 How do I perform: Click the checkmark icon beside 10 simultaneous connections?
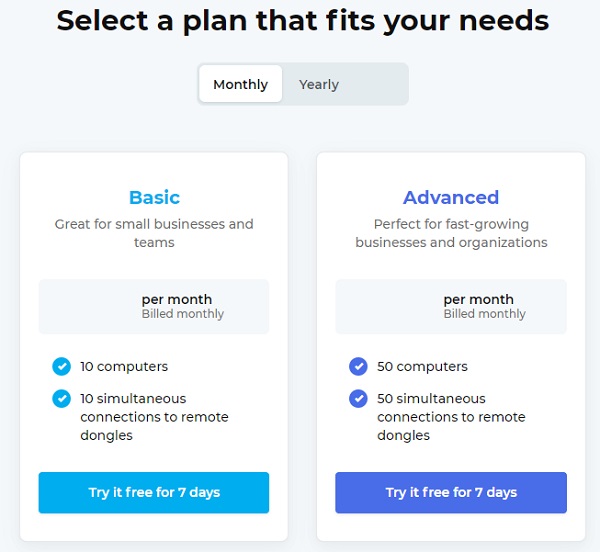(61, 399)
